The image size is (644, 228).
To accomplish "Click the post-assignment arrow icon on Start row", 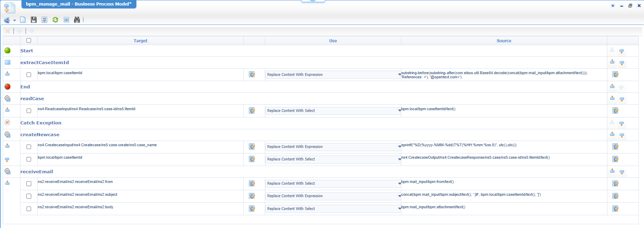I will [x=621, y=51].
